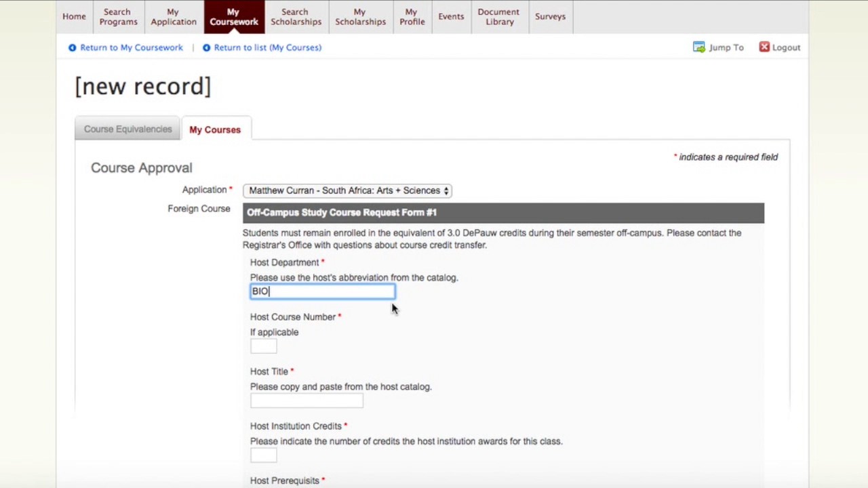Open Search Scholarships
The width and height of the screenshot is (868, 488).
296,16
